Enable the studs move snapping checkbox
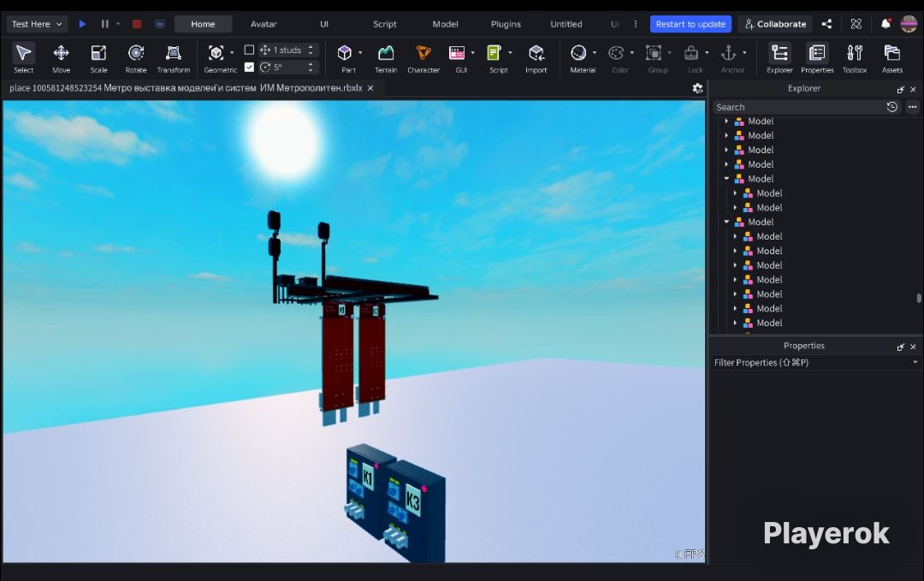924x581 pixels. click(249, 50)
